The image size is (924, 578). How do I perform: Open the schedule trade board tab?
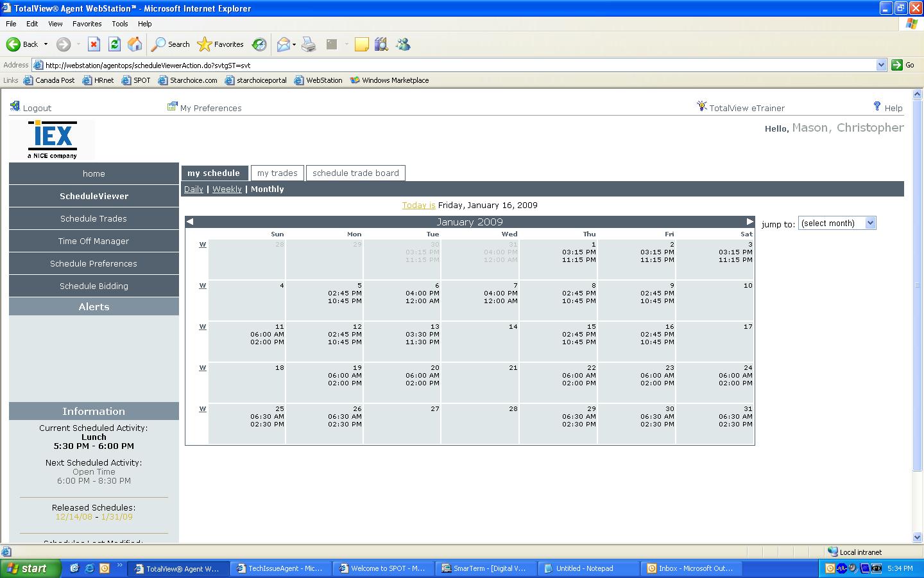(x=355, y=173)
